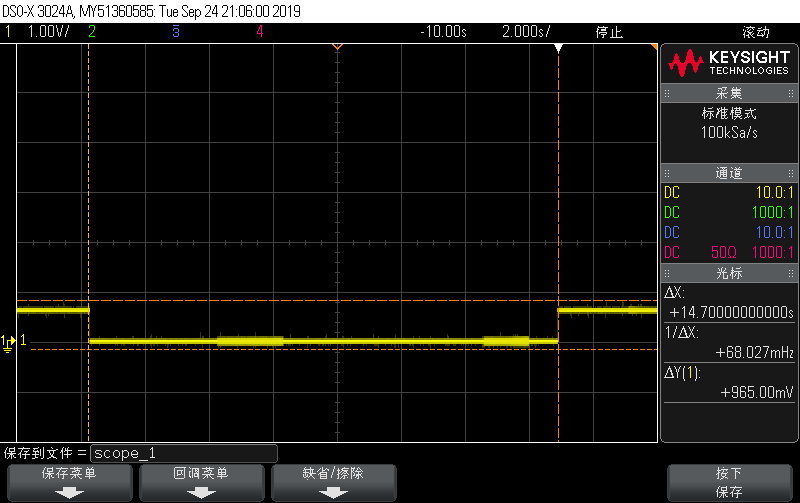Click the 100kSa/s sample rate value

coord(729,133)
